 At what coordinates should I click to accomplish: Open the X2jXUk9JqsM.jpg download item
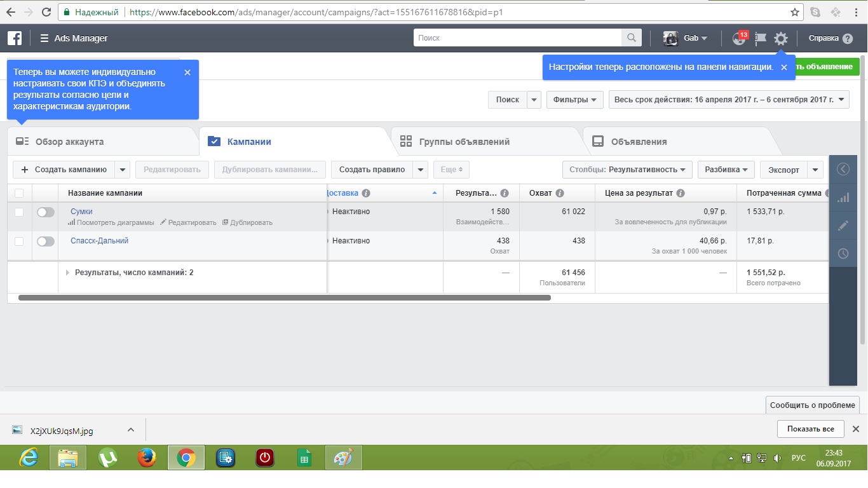(x=62, y=431)
